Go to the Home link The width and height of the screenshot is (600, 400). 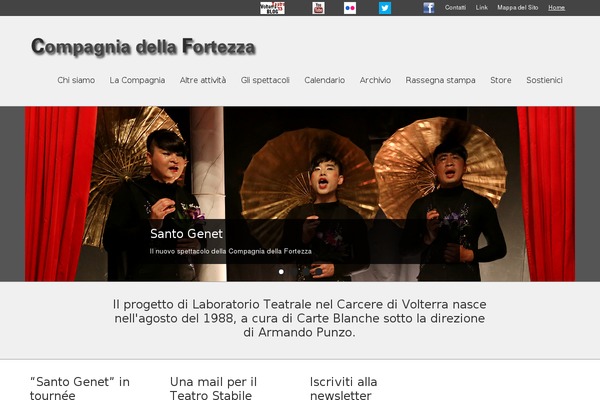(x=556, y=7)
